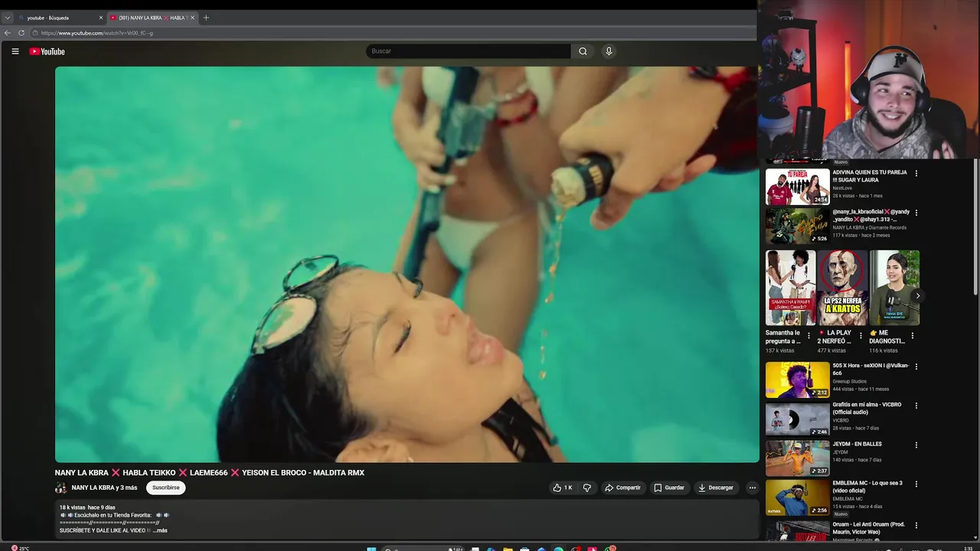This screenshot has height=551, width=980.
Task: Go to YouTube home via logo
Action: point(47,51)
